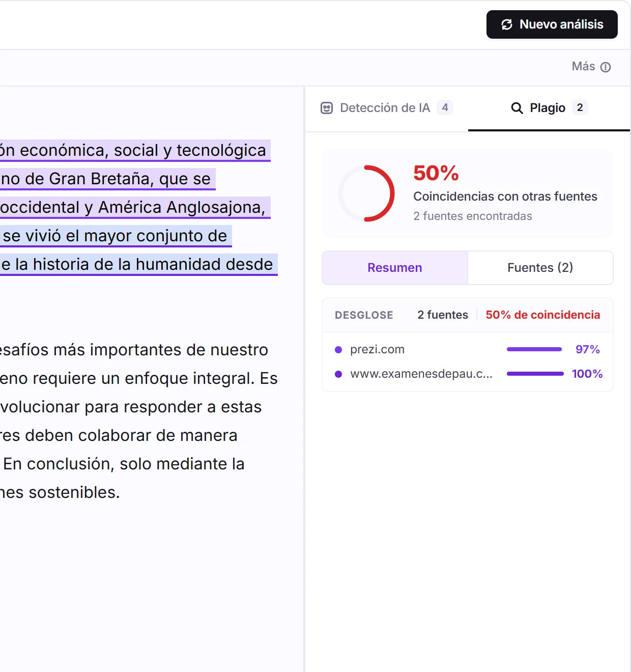Click the 2 fuentes count in breakdown
This screenshot has height=672, width=631.
point(443,315)
